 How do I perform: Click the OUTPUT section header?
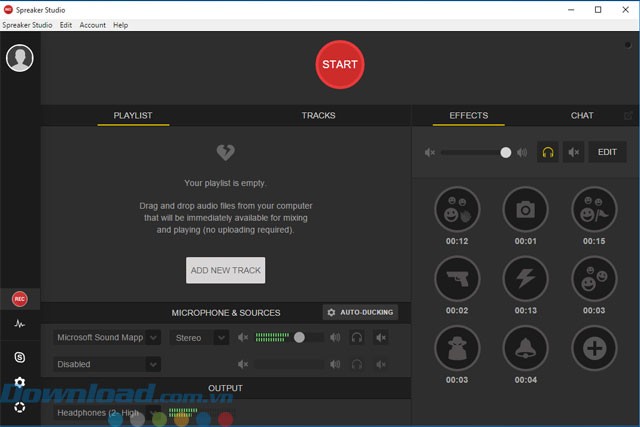(x=225, y=388)
